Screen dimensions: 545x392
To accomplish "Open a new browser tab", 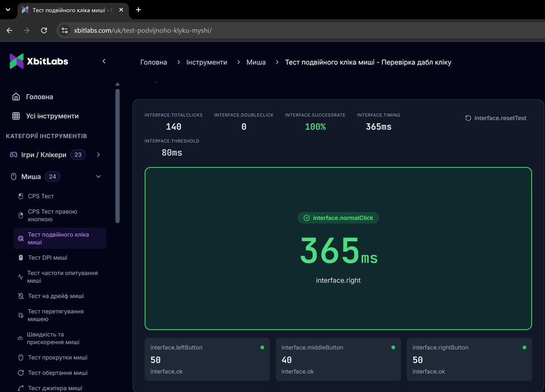I will coord(138,10).
